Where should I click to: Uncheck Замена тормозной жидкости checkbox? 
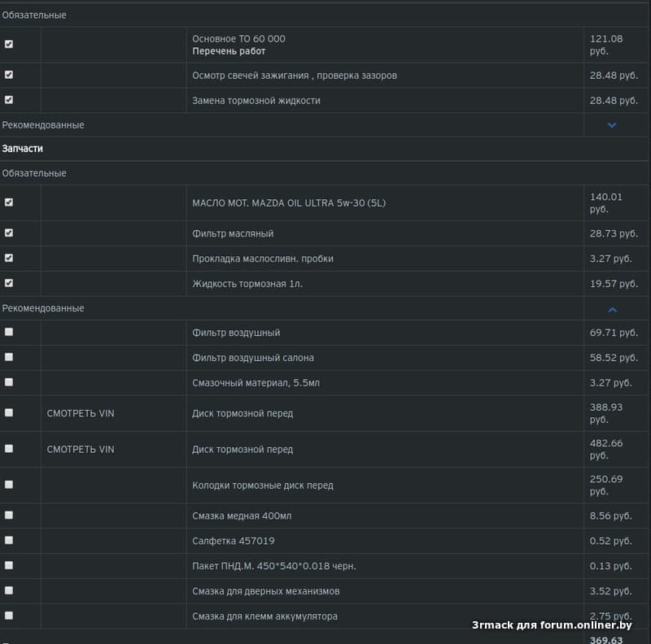pos(9,100)
